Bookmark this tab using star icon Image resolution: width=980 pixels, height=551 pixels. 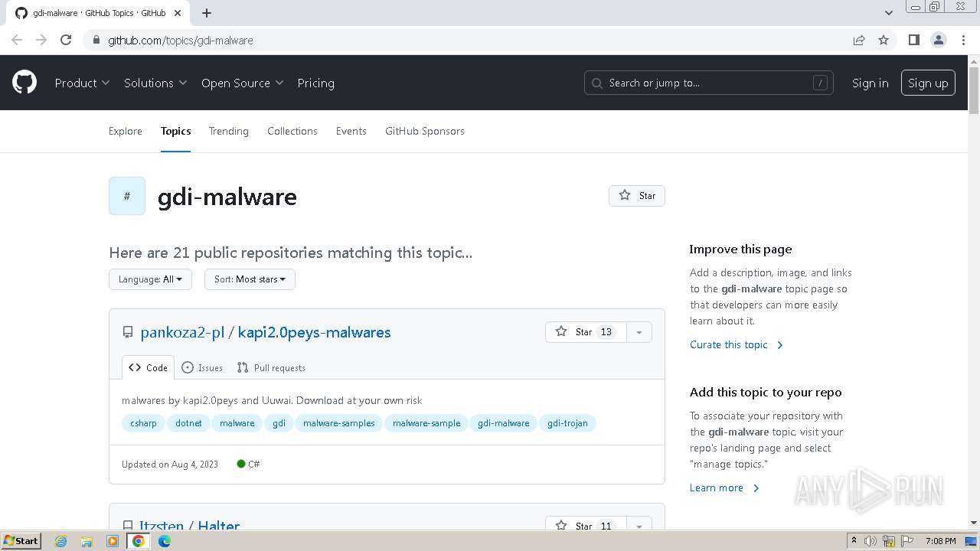884,40
